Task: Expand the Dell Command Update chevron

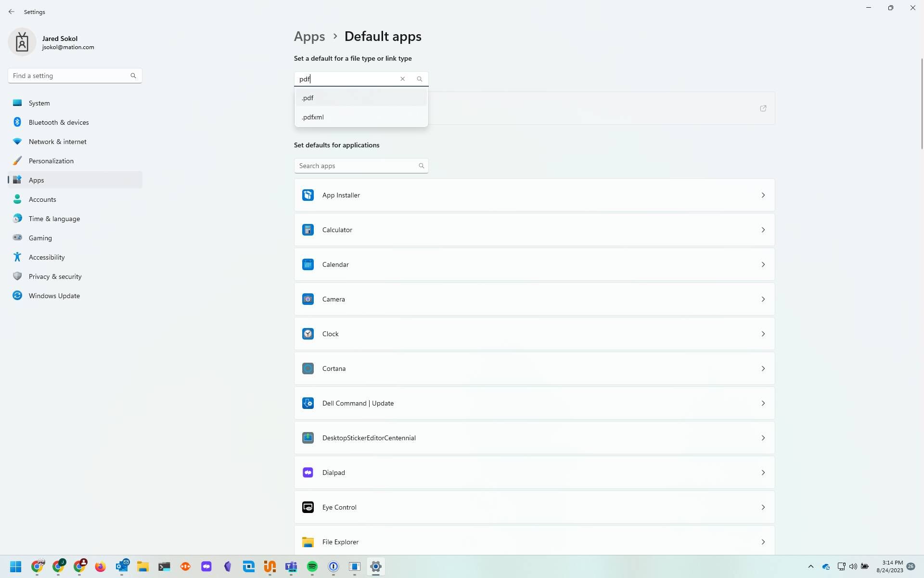Action: (763, 403)
